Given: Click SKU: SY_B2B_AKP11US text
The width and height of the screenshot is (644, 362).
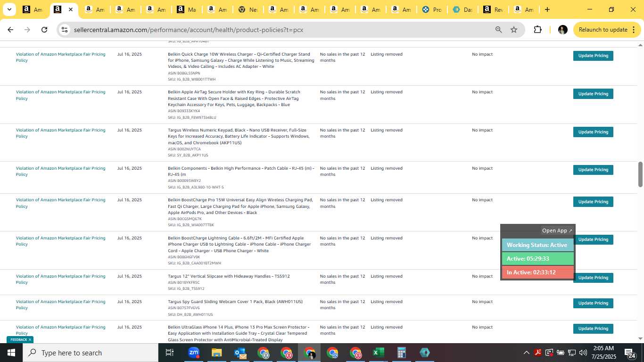Looking at the screenshot, I should pos(188,155).
